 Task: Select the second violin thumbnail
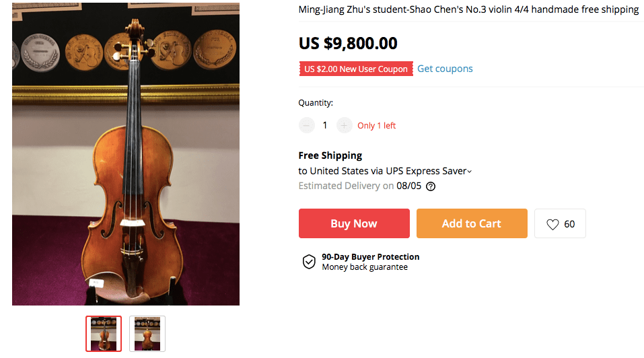(x=147, y=333)
